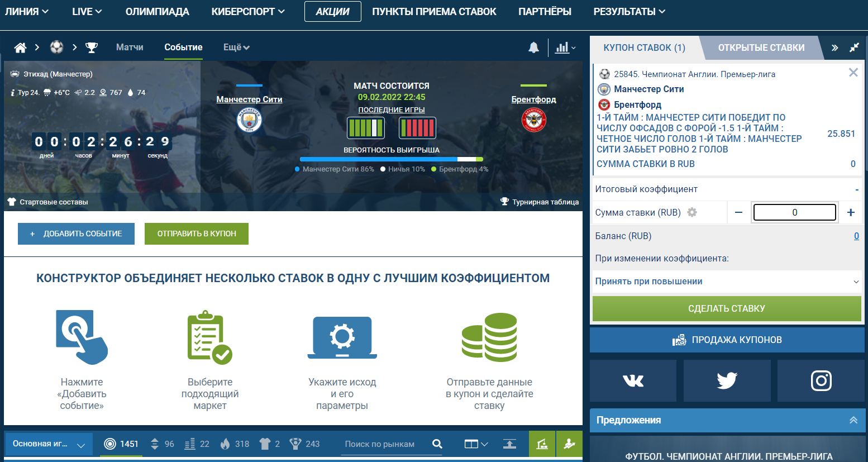Decrease stake with minus button

tap(738, 212)
